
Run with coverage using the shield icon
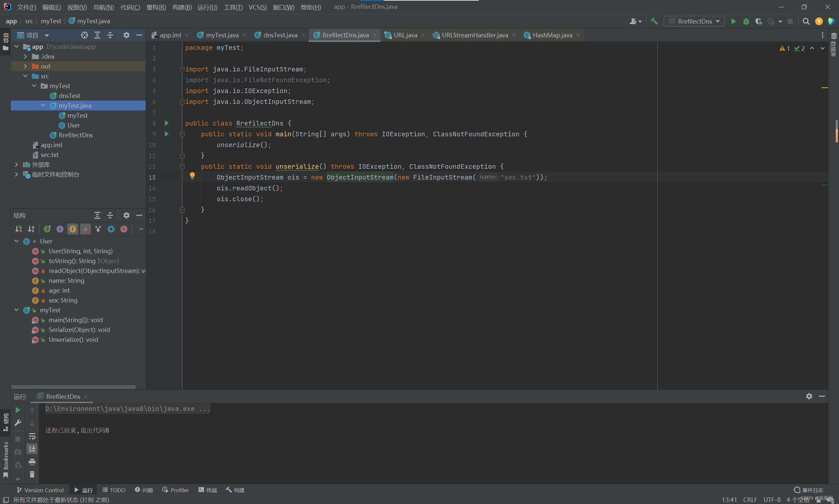point(758,21)
